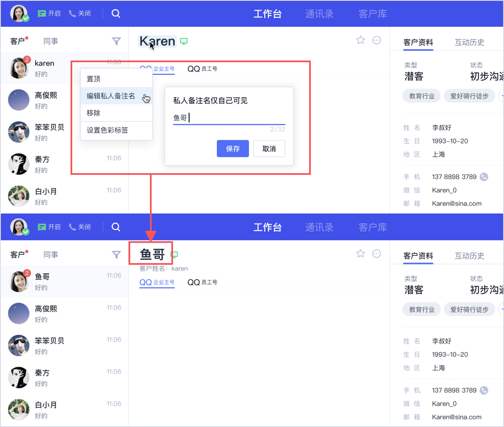Click Karen_0 WeChat ID in lower profile
This screenshot has height=427, width=504.
click(x=444, y=404)
